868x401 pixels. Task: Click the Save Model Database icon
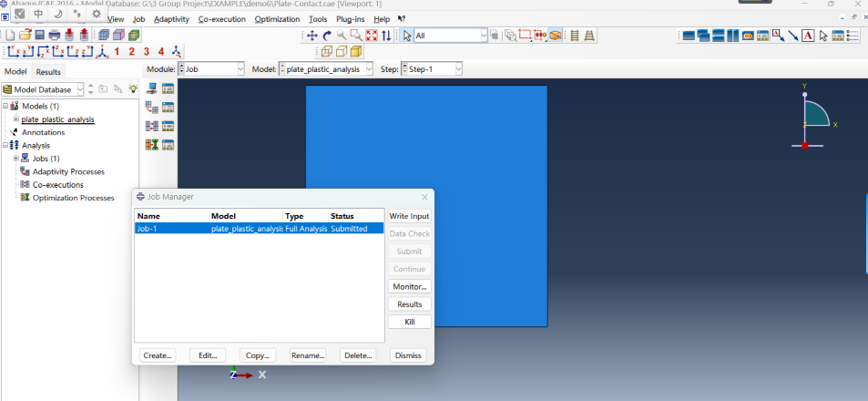(x=40, y=36)
